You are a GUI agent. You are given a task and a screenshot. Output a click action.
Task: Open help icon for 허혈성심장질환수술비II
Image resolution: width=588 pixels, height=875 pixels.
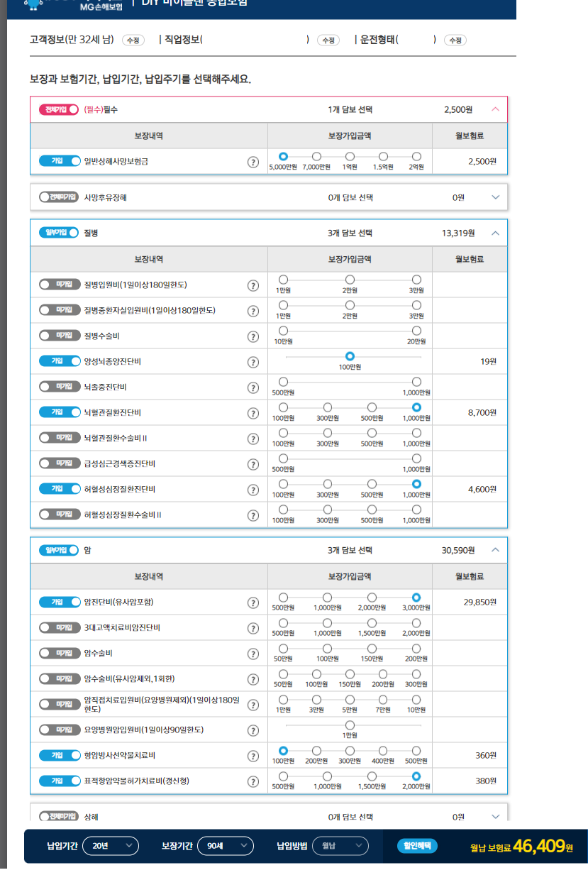coord(253,515)
